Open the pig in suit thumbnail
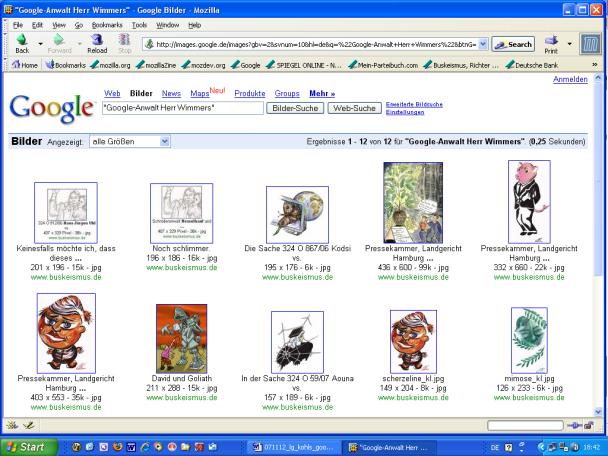The image size is (608, 456). (x=529, y=202)
